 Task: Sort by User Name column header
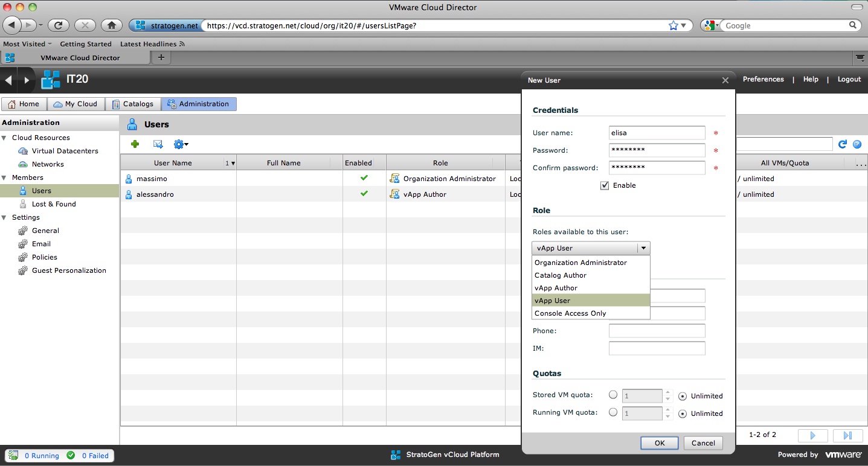(x=173, y=163)
